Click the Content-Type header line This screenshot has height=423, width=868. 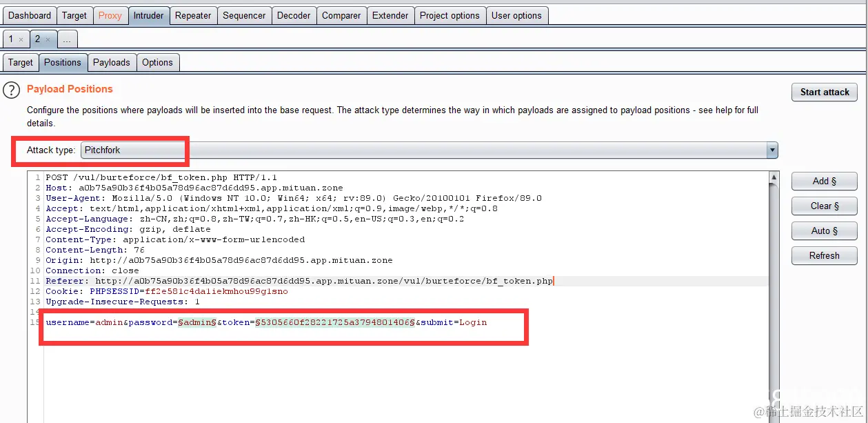(175, 239)
